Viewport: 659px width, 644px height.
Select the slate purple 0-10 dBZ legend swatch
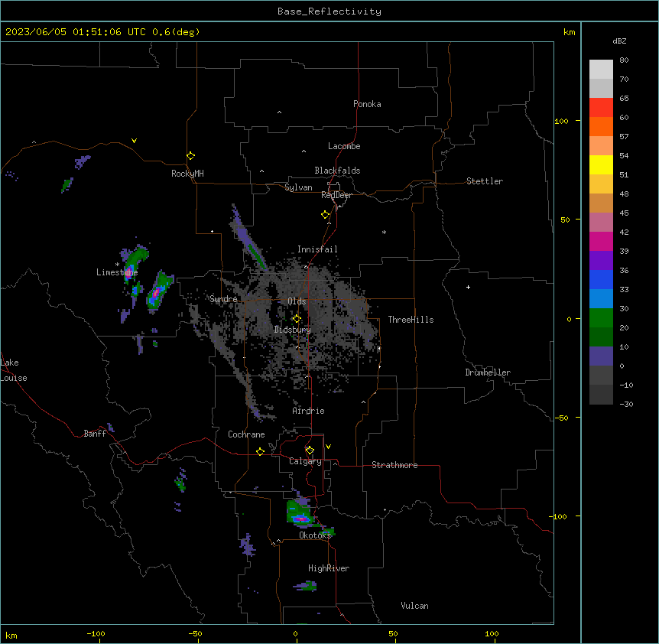click(601, 356)
